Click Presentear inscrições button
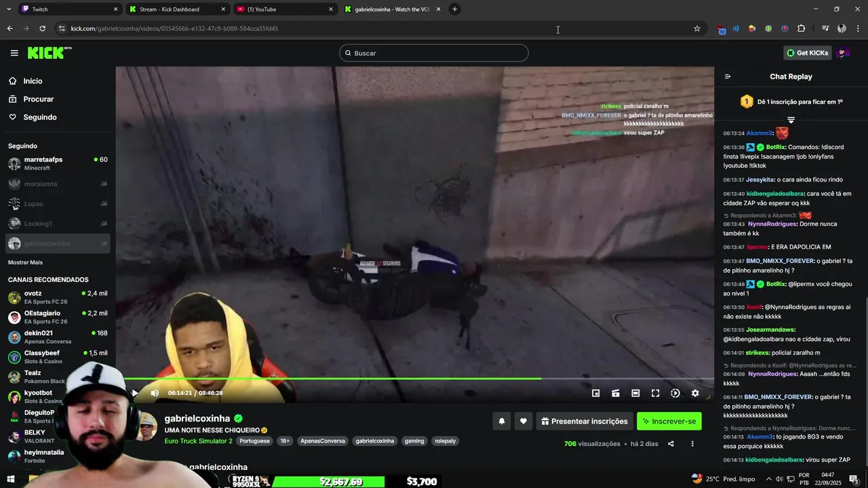 [585, 421]
